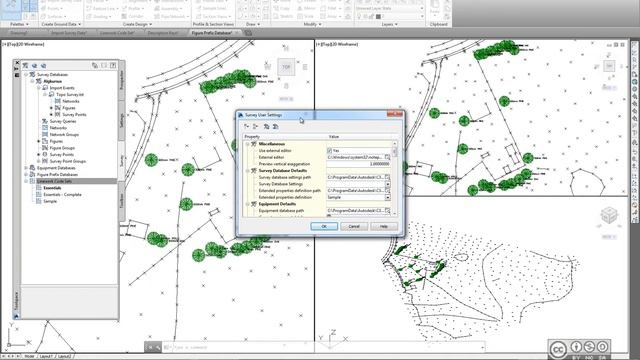The width and height of the screenshot is (640, 360).
Task: Click layer color swatch in Layers panel
Action: 378,16
